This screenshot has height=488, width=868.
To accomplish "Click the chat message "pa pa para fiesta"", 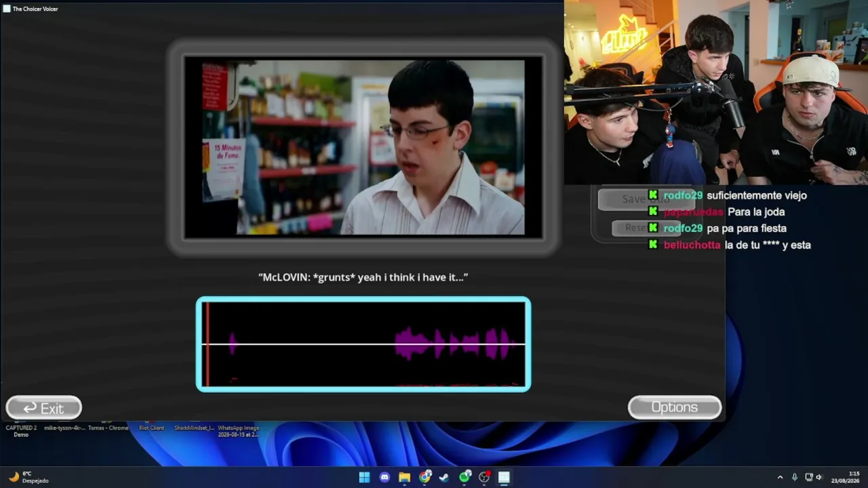I will pos(747,228).
